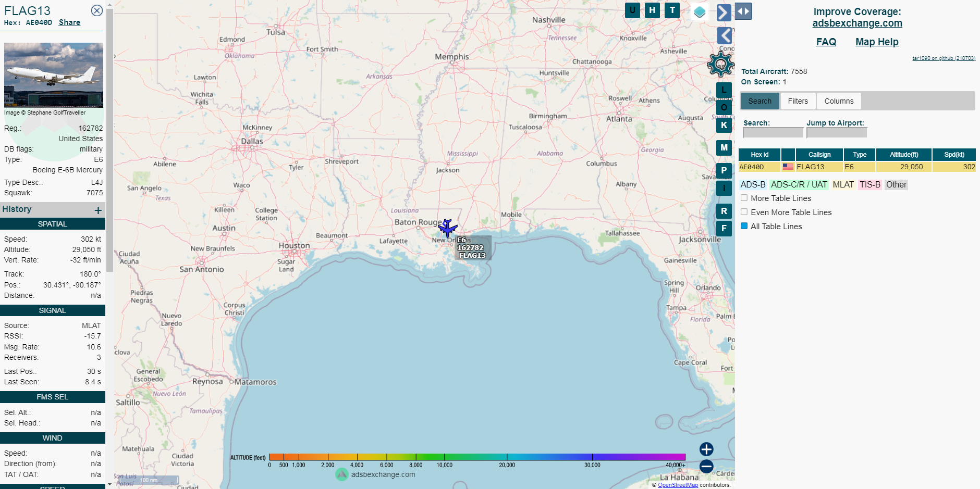Open the E-6B aircraft photo thumbnail
Image resolution: width=980 pixels, height=489 pixels.
click(x=54, y=75)
